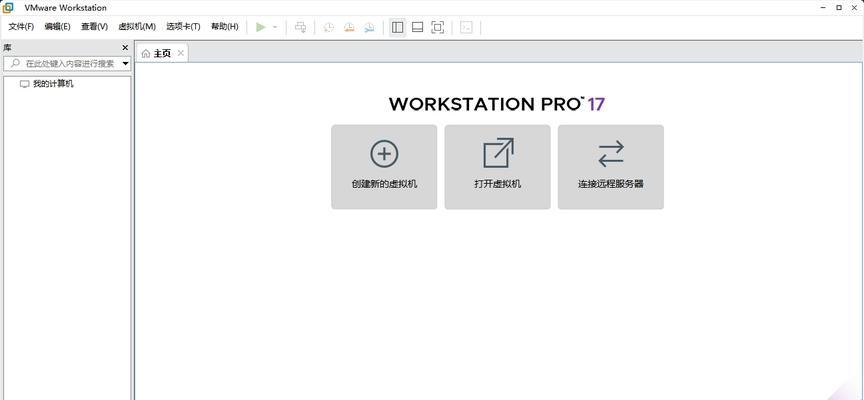Click the 创建新的虚拟机 button
Image resolution: width=864 pixels, height=400 pixels.
pos(384,167)
